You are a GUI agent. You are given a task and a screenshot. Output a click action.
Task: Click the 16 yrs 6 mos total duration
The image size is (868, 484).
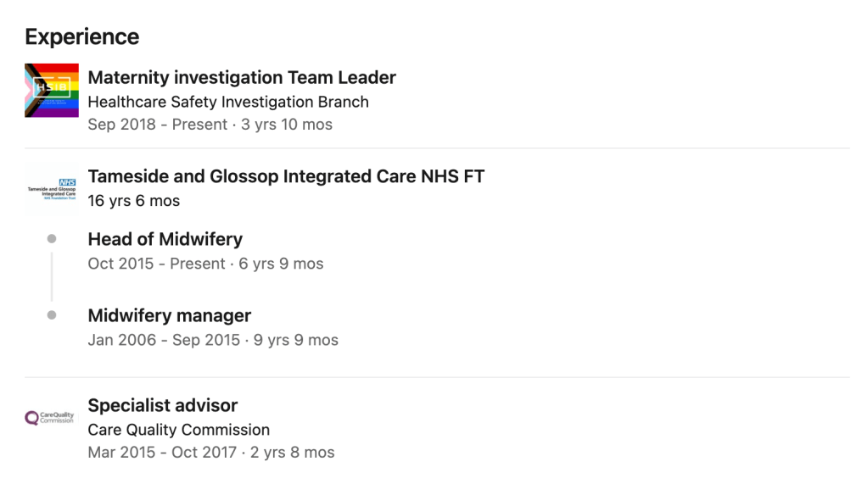point(134,201)
